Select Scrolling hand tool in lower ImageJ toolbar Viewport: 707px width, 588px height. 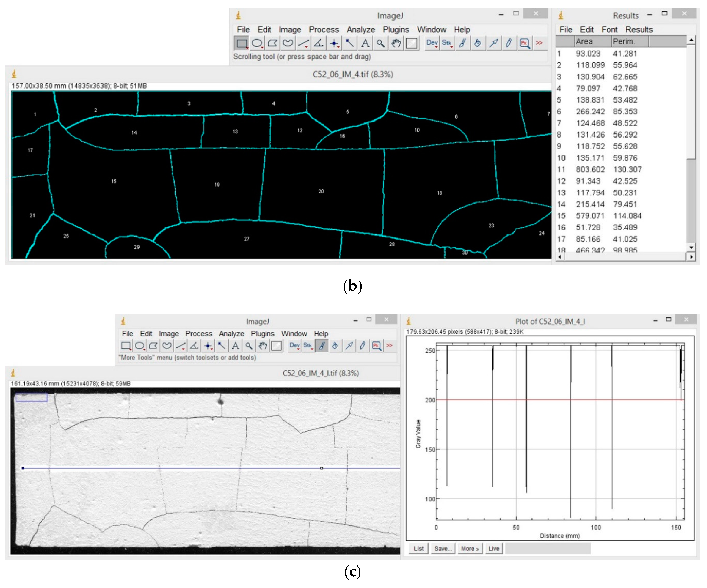(263, 346)
